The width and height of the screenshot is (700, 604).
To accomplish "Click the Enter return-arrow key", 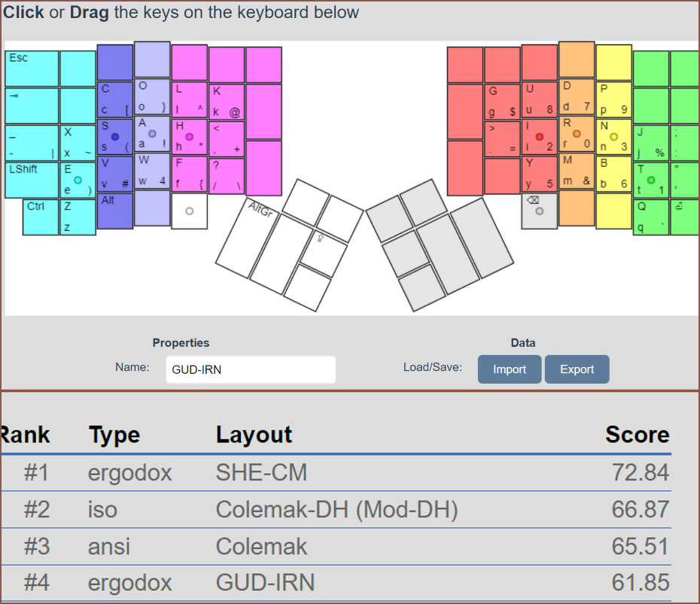I will click(x=683, y=217).
